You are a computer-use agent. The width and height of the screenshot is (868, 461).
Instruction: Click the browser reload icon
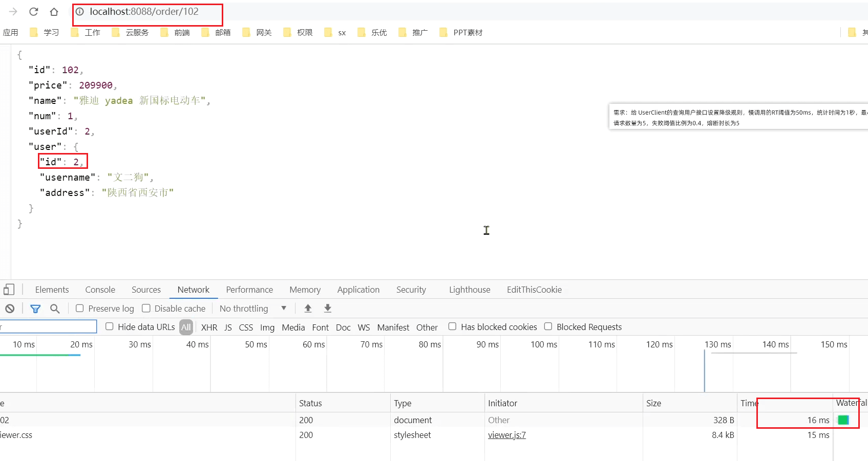[x=34, y=11]
